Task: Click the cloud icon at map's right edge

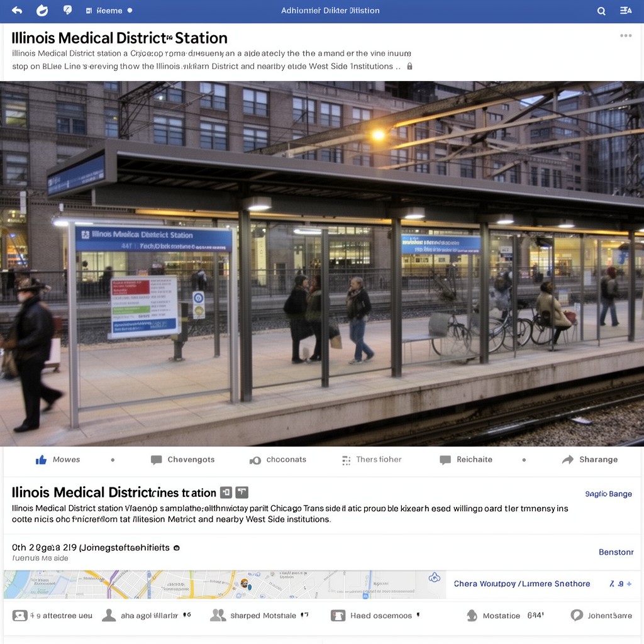Action: point(434,578)
